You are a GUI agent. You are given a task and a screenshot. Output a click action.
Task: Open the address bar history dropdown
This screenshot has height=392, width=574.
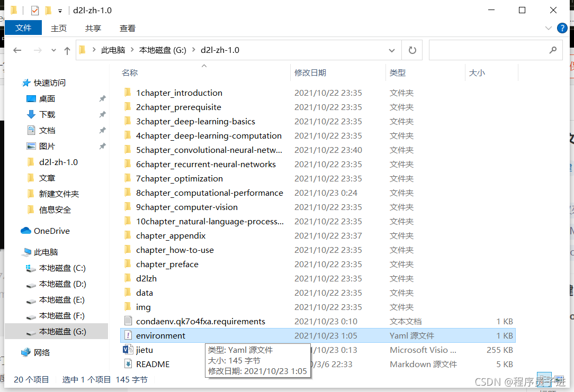click(x=391, y=50)
